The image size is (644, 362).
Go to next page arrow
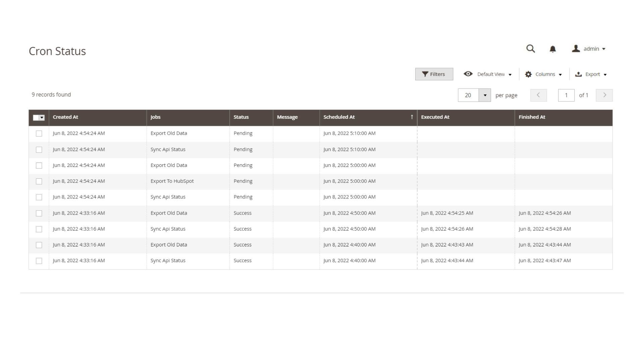(x=604, y=95)
